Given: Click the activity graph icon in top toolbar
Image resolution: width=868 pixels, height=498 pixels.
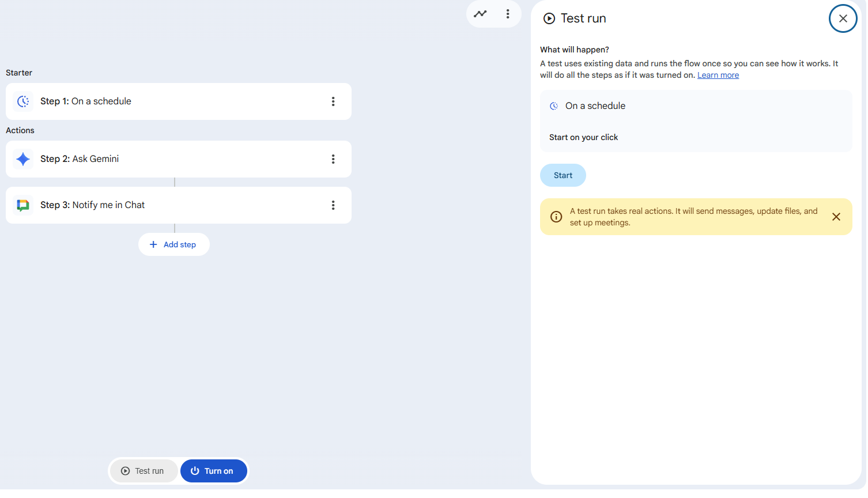Looking at the screenshot, I should point(480,14).
